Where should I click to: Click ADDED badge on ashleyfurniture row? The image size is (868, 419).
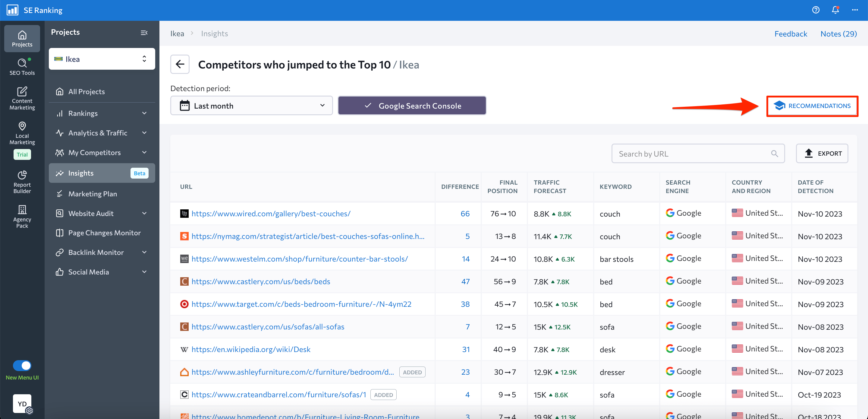[x=412, y=372]
